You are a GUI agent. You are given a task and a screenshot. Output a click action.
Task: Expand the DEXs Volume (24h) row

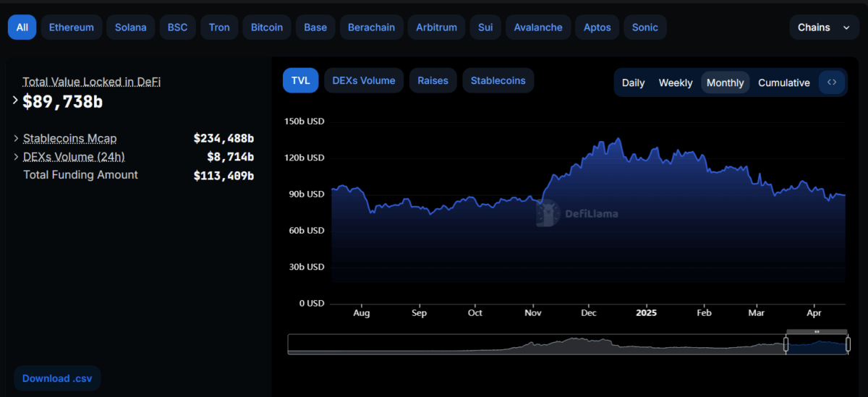tap(17, 157)
